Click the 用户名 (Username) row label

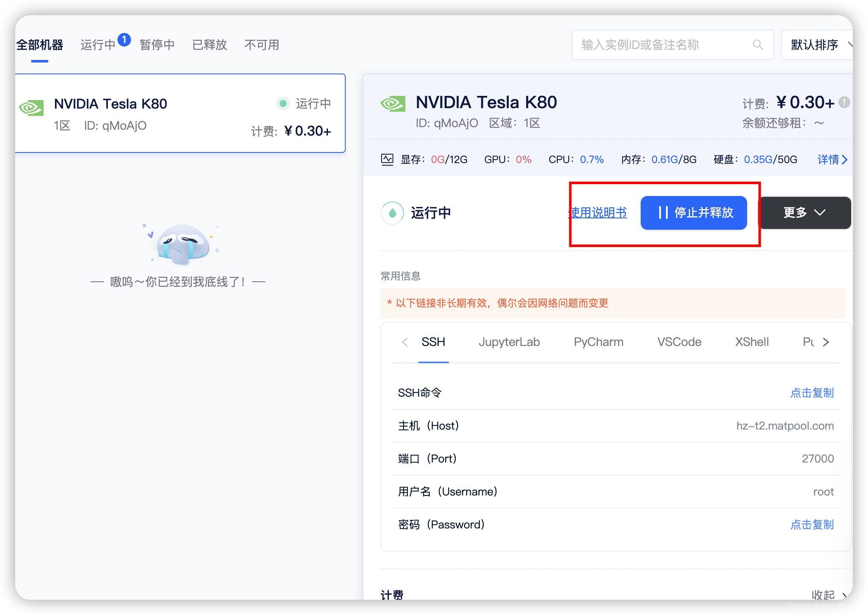[448, 492]
